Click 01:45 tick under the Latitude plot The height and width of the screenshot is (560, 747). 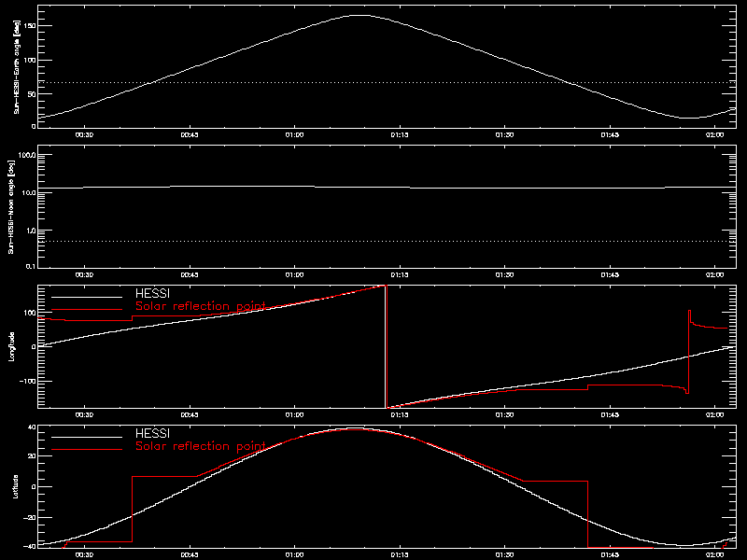(610, 554)
